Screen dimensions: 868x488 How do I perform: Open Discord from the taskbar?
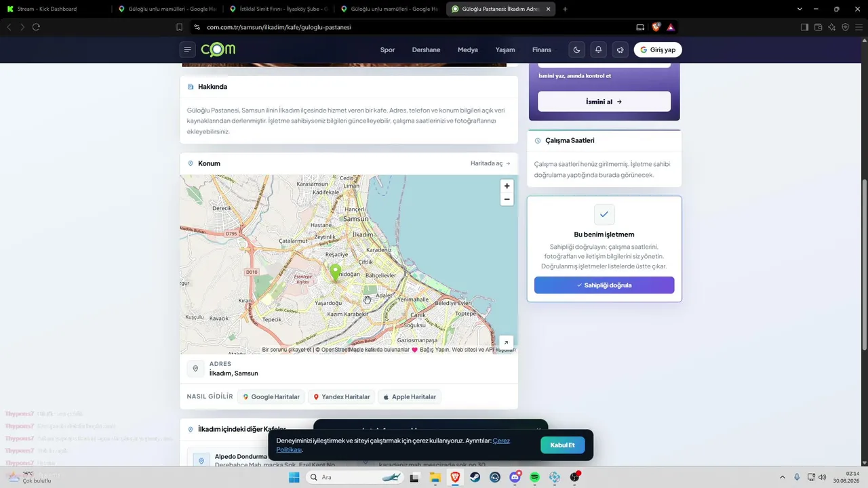click(x=515, y=477)
